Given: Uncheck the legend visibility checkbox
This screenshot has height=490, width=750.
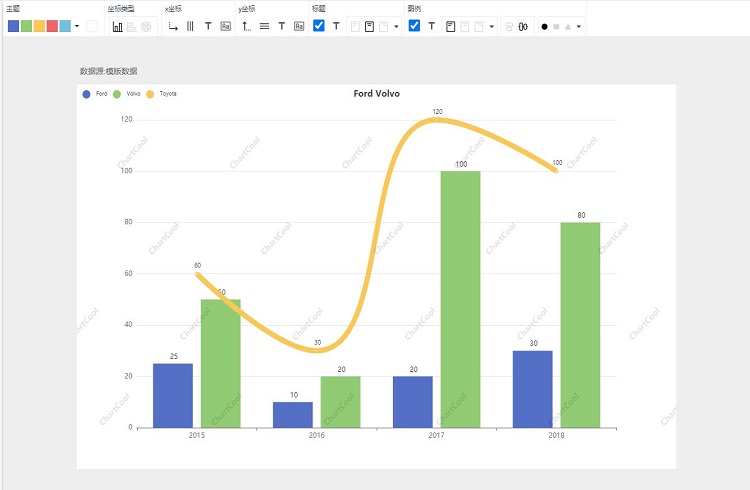Looking at the screenshot, I should pos(414,26).
